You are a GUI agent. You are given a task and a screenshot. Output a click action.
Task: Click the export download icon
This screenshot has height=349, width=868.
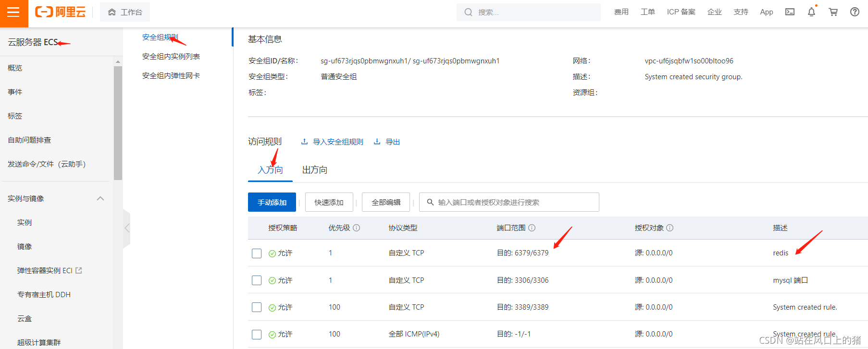tap(377, 142)
